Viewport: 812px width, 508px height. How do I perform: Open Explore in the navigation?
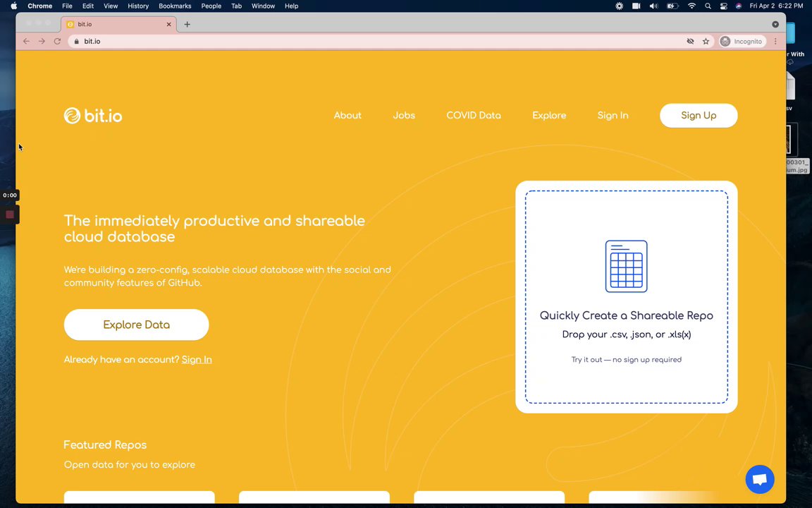[549, 116]
